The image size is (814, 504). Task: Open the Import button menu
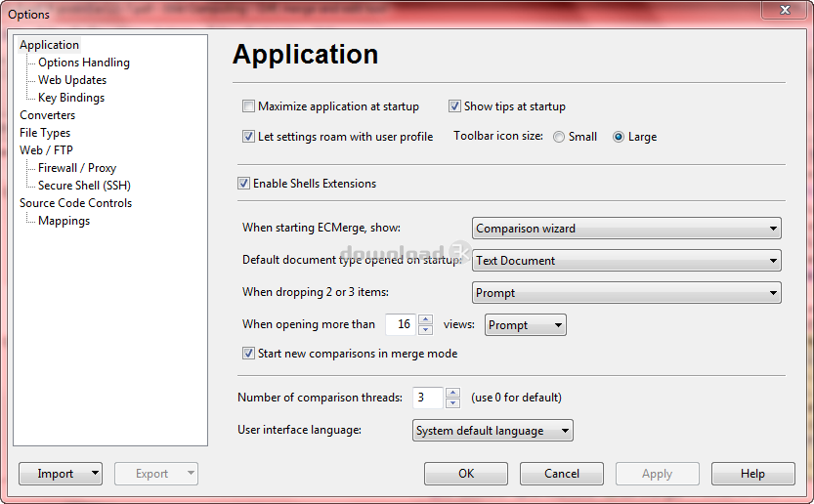tap(61, 474)
